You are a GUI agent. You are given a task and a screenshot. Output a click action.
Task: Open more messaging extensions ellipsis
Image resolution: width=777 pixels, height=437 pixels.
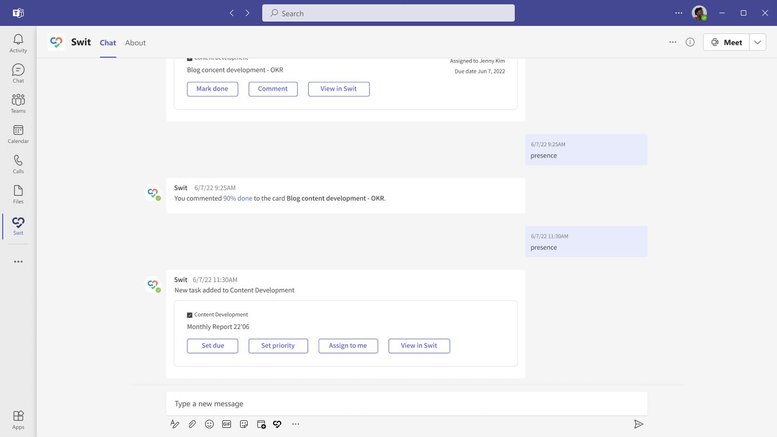[295, 424]
